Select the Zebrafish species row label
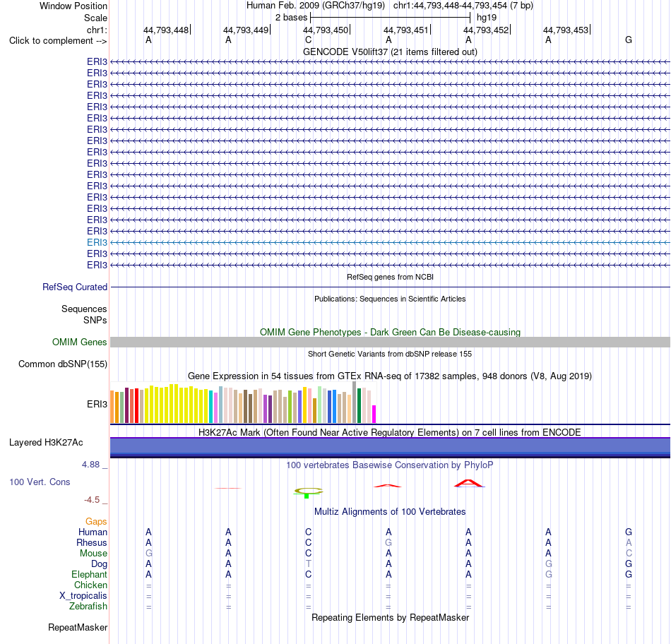The image size is (671, 644). (x=88, y=607)
